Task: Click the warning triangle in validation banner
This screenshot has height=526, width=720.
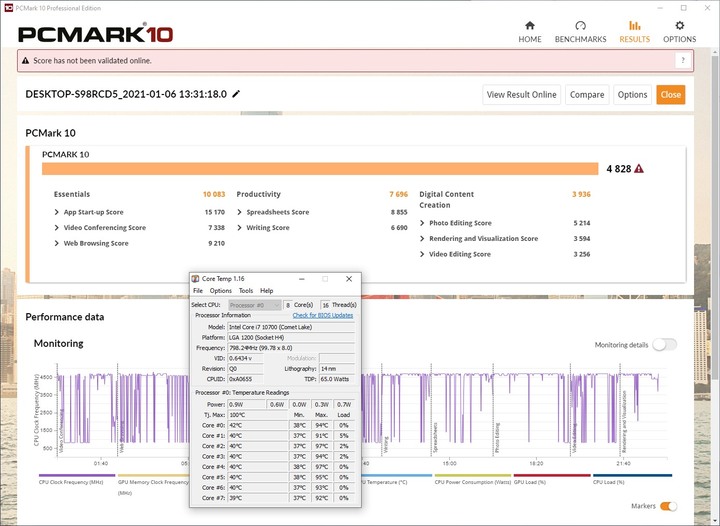Action: [x=26, y=61]
